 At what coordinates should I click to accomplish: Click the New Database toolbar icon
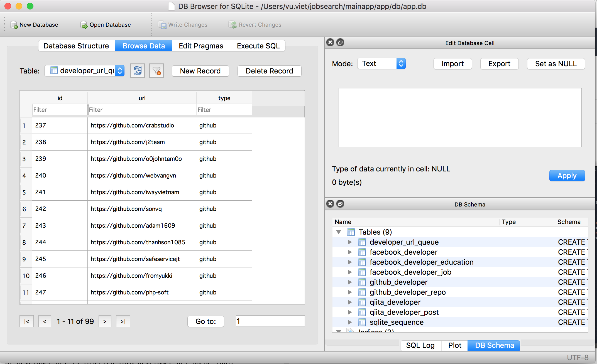click(x=14, y=25)
